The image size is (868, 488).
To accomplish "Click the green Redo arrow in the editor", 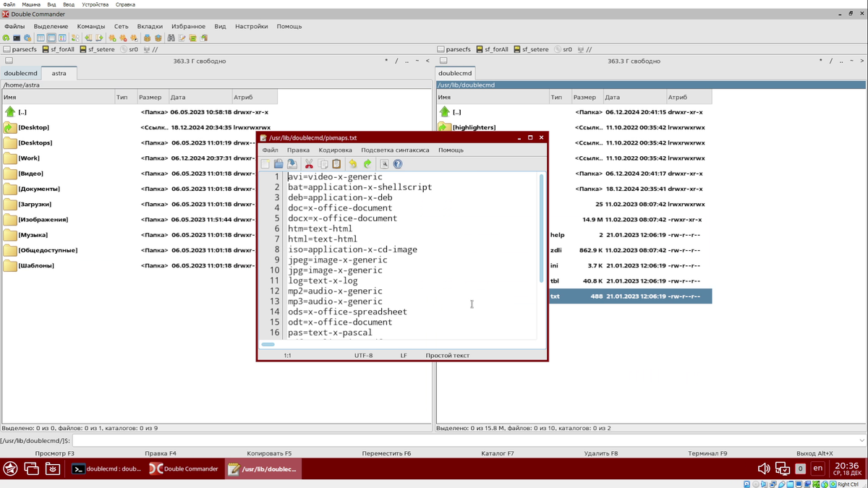I will (367, 164).
